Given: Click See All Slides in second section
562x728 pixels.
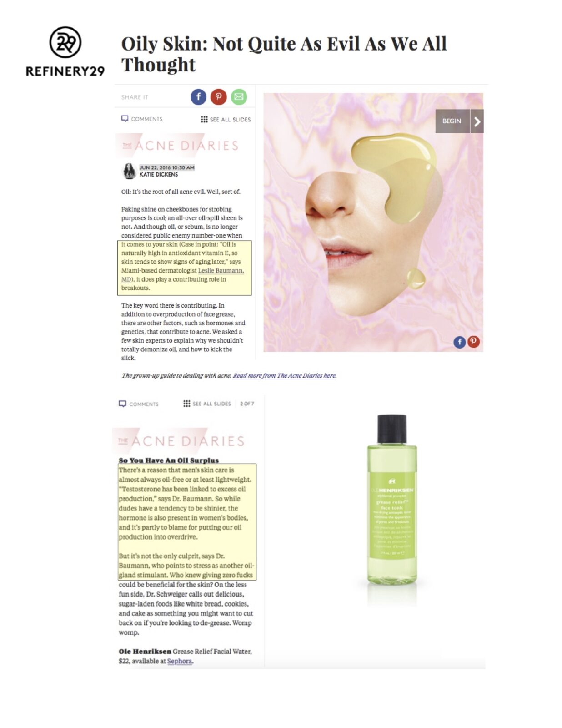Looking at the screenshot, I should (207, 404).
